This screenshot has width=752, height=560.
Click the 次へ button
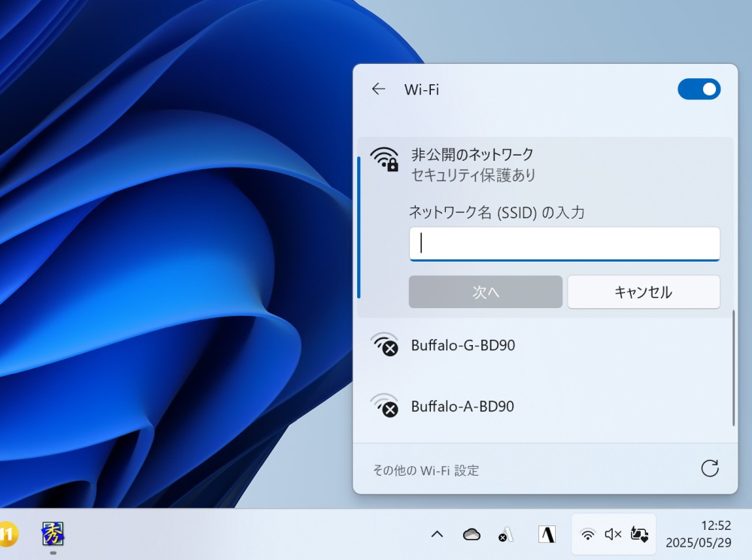pos(485,292)
